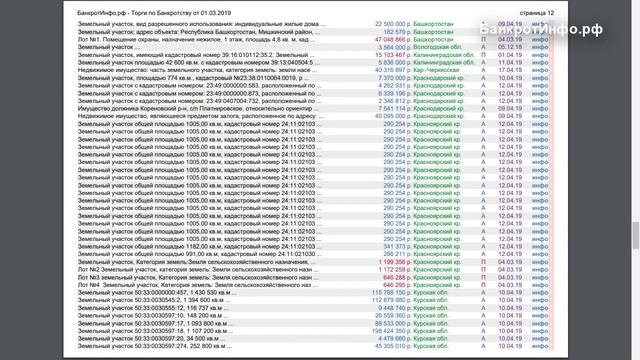Screen dimensions: 640x360
Task: Open the 'инфо' link for the 88 533 000 р. row
Action: coord(540,323)
